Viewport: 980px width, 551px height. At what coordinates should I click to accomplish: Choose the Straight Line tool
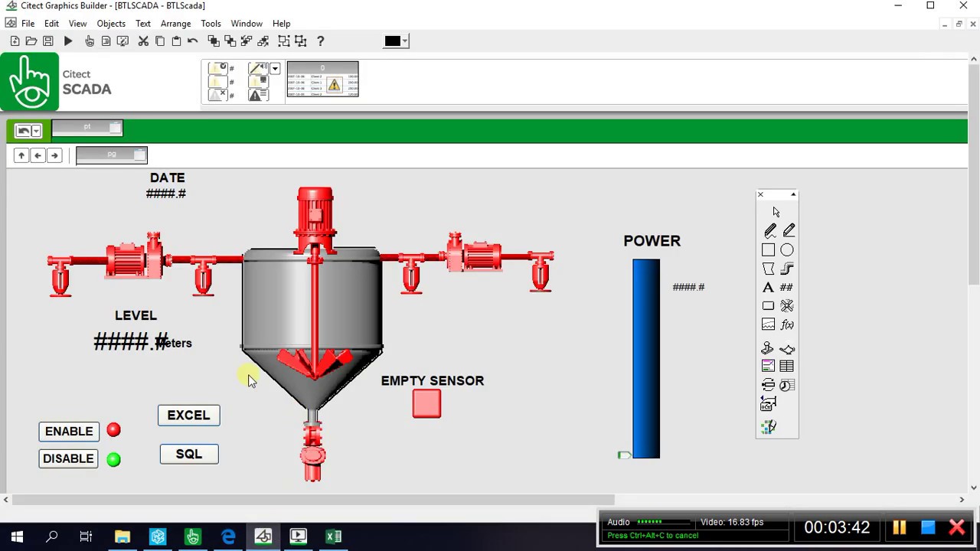[x=789, y=230]
